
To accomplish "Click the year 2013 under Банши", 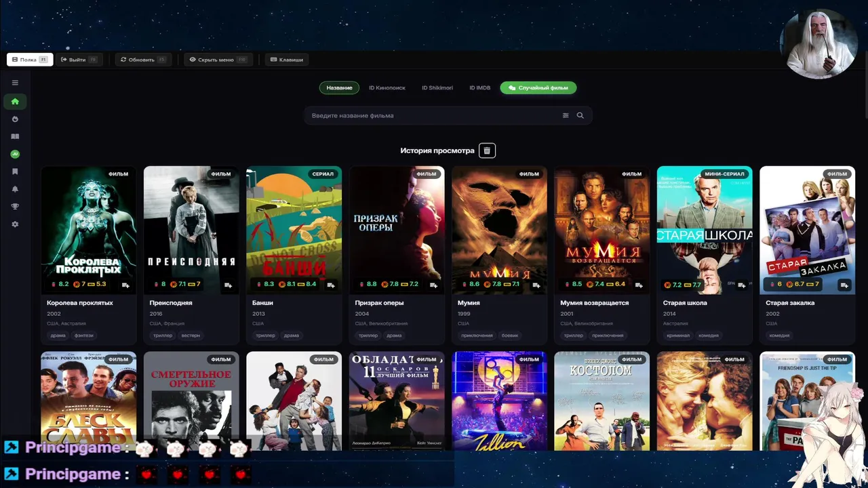I will coord(259,314).
